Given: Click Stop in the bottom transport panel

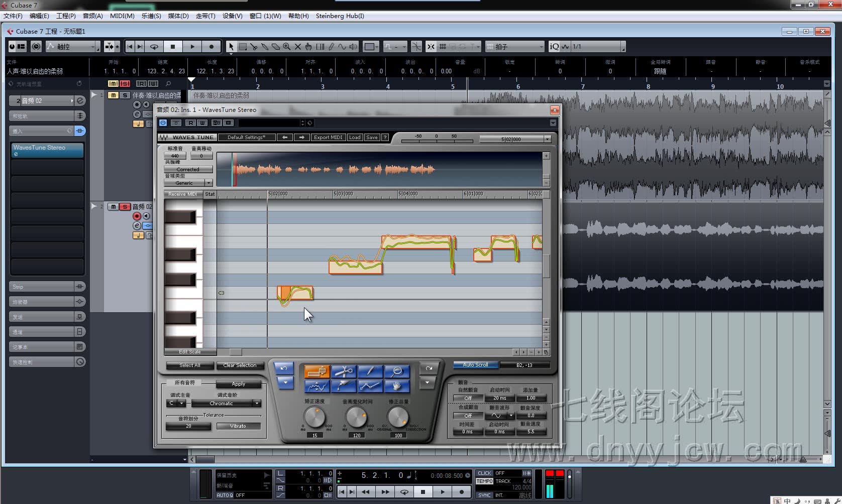Looking at the screenshot, I should (x=423, y=492).
